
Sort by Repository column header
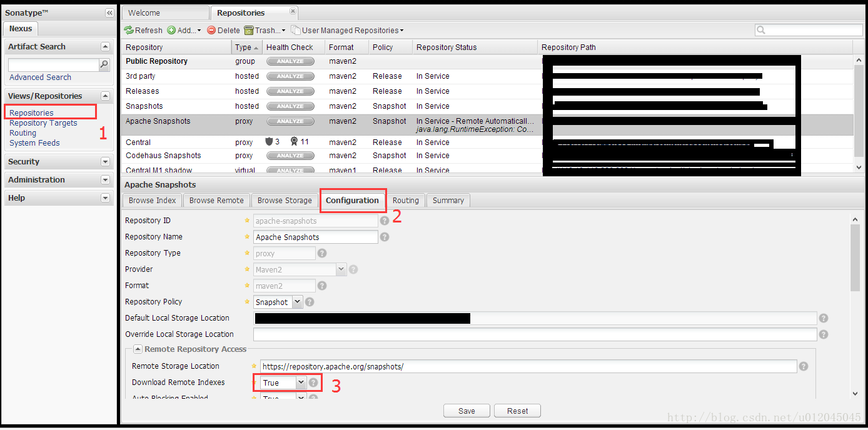(176, 47)
